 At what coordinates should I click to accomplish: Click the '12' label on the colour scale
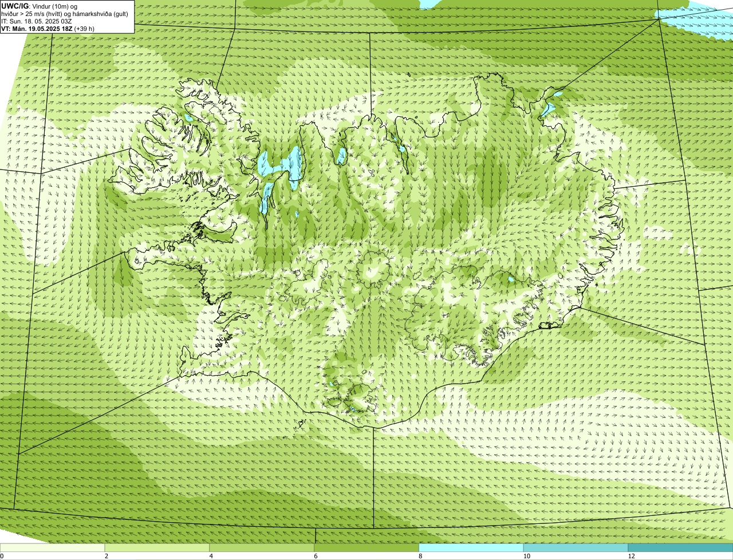click(631, 556)
